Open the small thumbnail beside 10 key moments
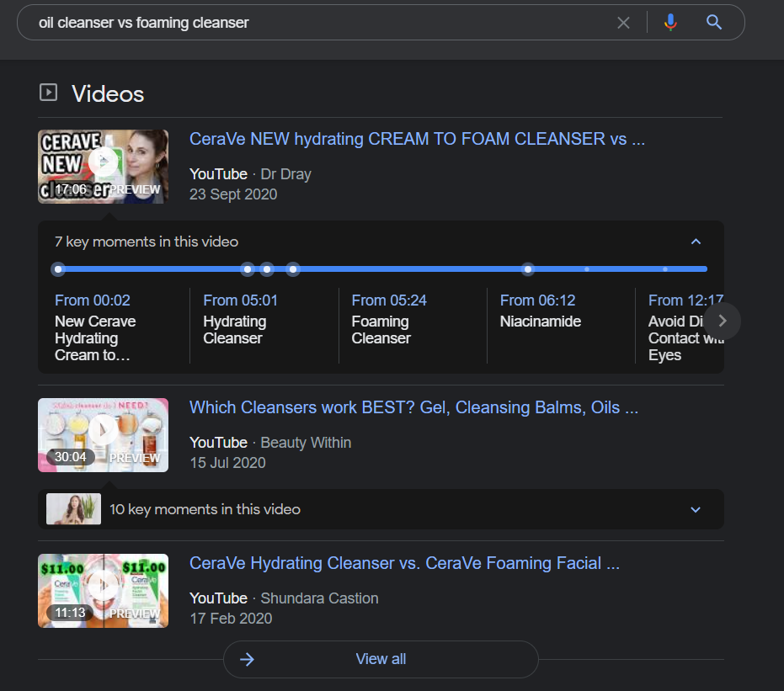Screen dimensions: 784x691 click(73, 509)
